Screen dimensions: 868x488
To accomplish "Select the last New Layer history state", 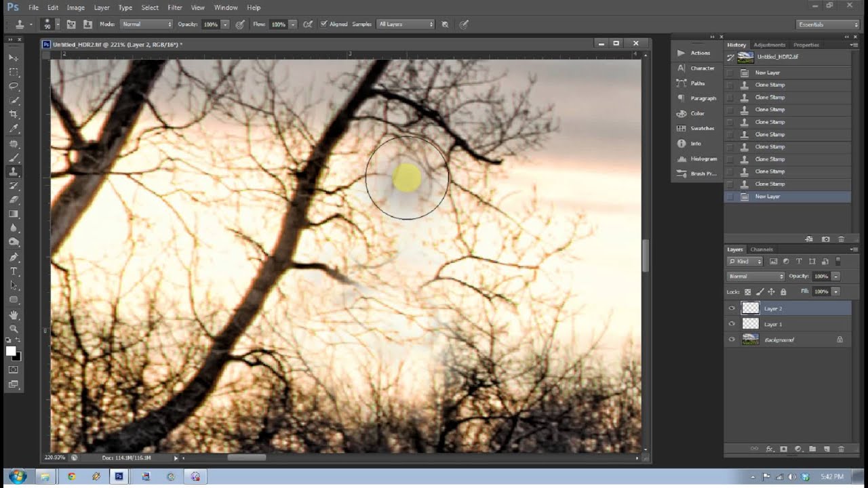I will click(787, 197).
